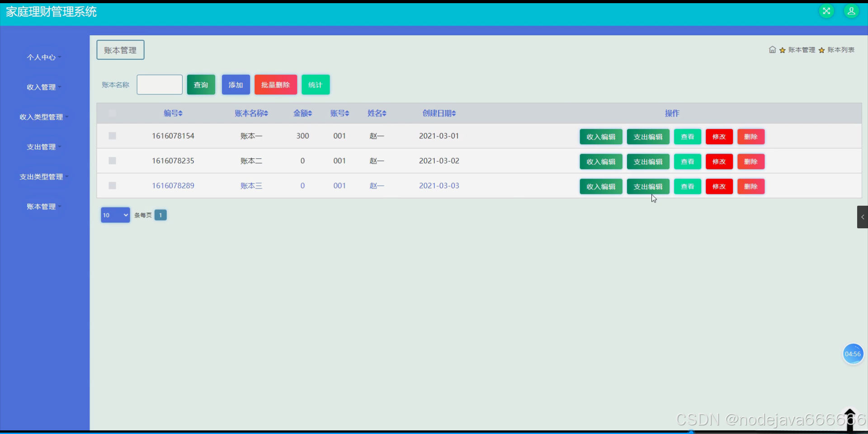Sort table by 编号 column

click(x=173, y=113)
